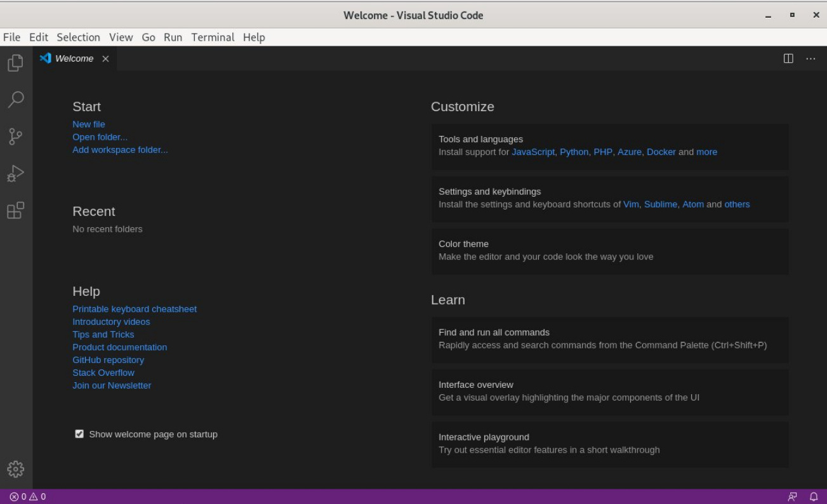Open Printable keyboard cheatsheet link
This screenshot has height=504, width=827.
tap(135, 309)
